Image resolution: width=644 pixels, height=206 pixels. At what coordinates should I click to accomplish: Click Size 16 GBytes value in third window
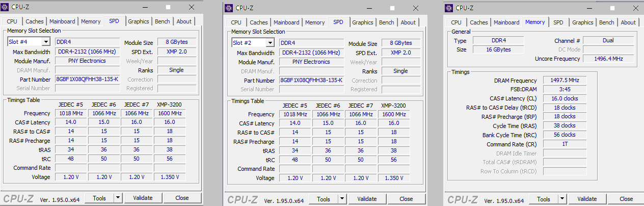(498, 49)
